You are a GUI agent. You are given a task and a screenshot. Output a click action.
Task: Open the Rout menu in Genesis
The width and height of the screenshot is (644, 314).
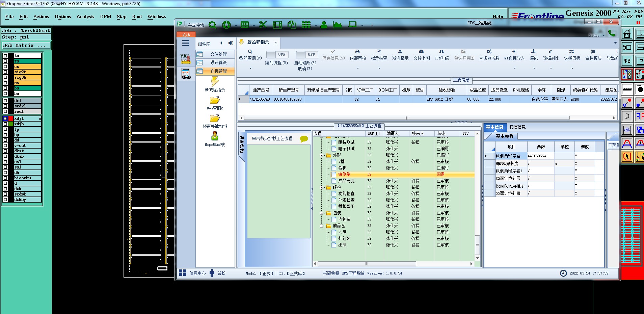137,17
